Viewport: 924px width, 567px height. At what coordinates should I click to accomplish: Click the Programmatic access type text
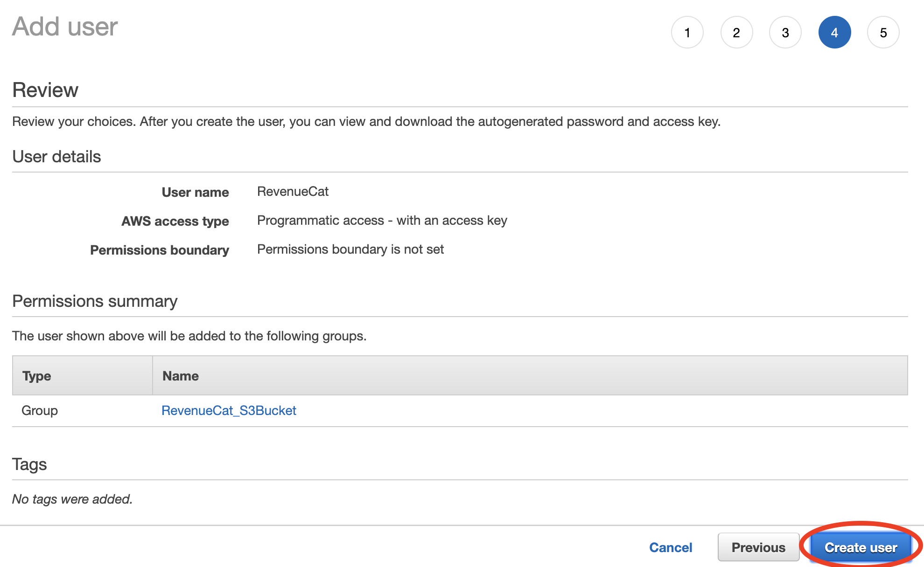point(382,221)
